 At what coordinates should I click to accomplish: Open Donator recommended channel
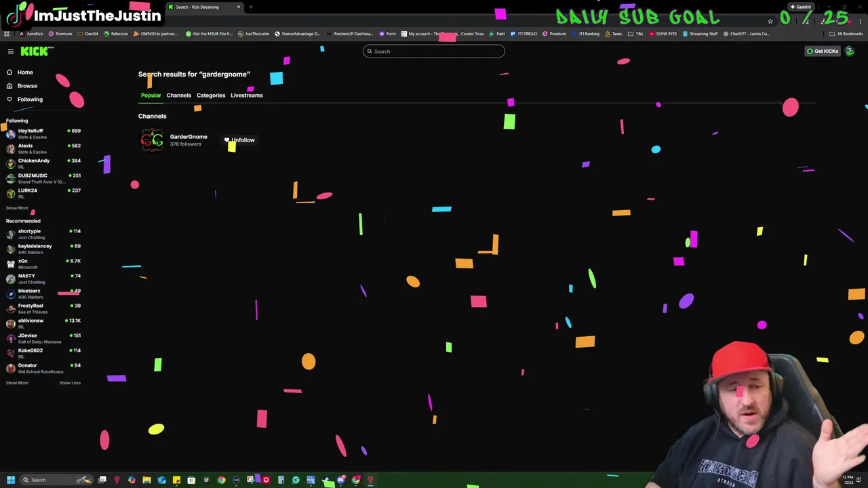tap(42, 368)
